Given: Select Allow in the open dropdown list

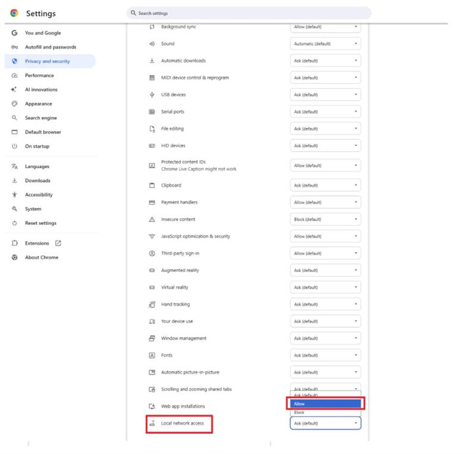Looking at the screenshot, I should point(325,403).
